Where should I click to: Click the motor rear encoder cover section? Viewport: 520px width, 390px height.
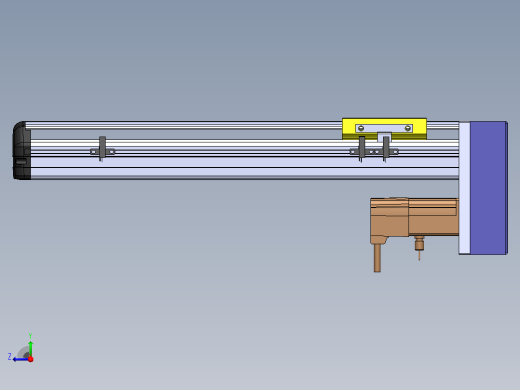[x=389, y=217]
